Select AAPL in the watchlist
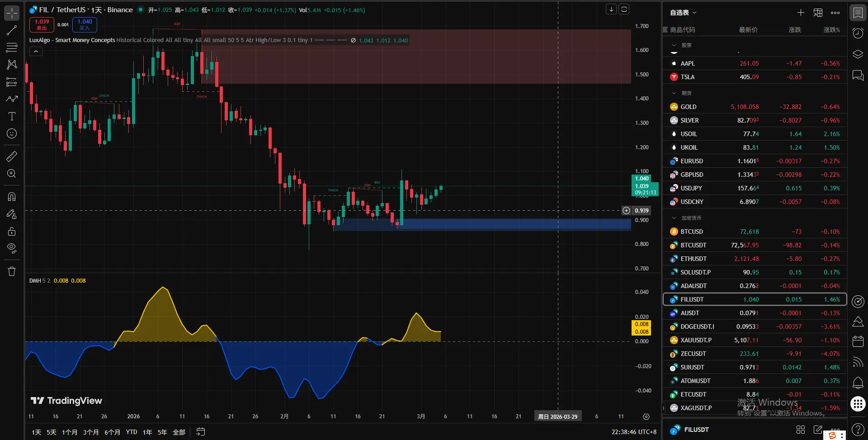Image resolution: width=868 pixels, height=440 pixels. [755, 63]
